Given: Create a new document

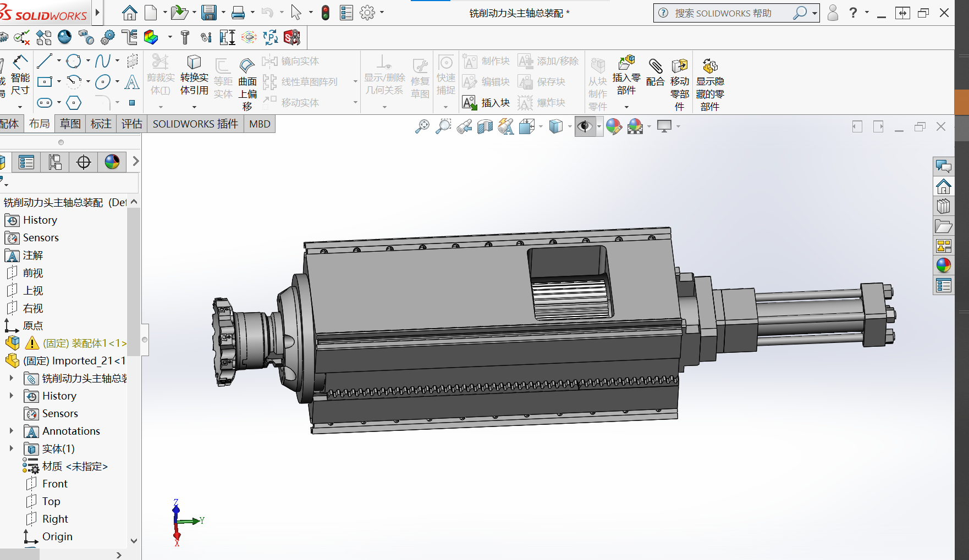Looking at the screenshot, I should coord(151,13).
